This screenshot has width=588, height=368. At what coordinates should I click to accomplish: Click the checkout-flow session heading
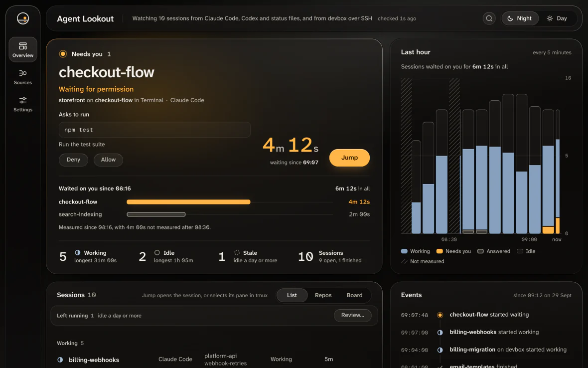click(107, 72)
